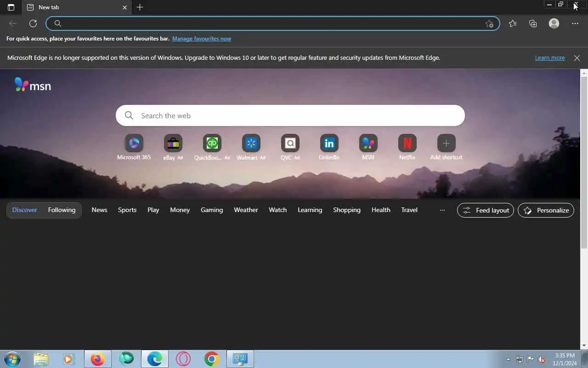Open the tab actions menu icon

11,7
